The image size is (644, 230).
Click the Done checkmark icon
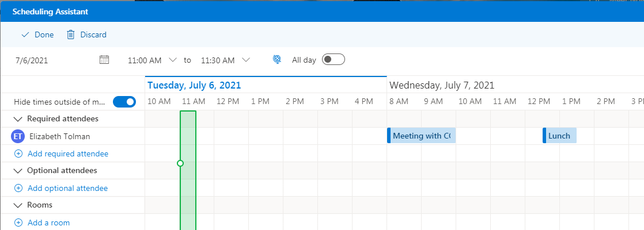point(25,35)
